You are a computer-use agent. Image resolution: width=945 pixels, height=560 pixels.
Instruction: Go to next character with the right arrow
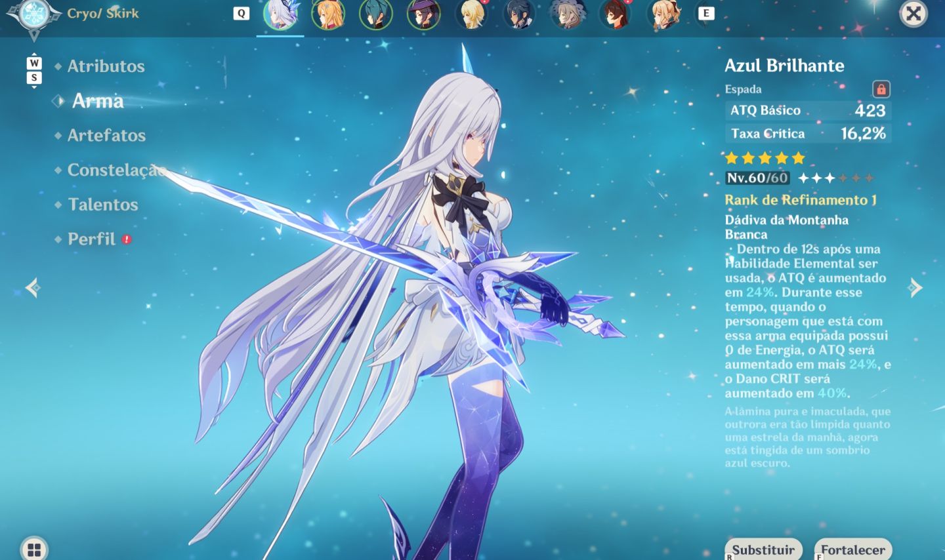click(x=915, y=287)
